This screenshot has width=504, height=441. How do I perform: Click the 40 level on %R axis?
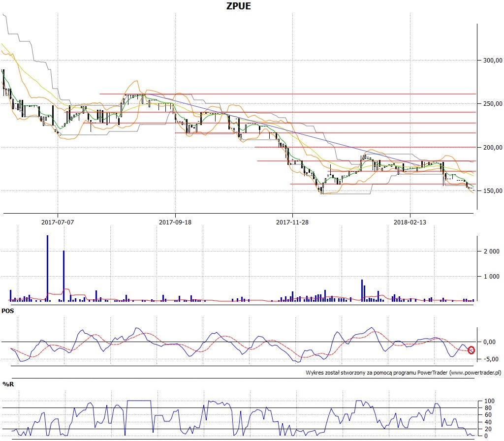488,422
